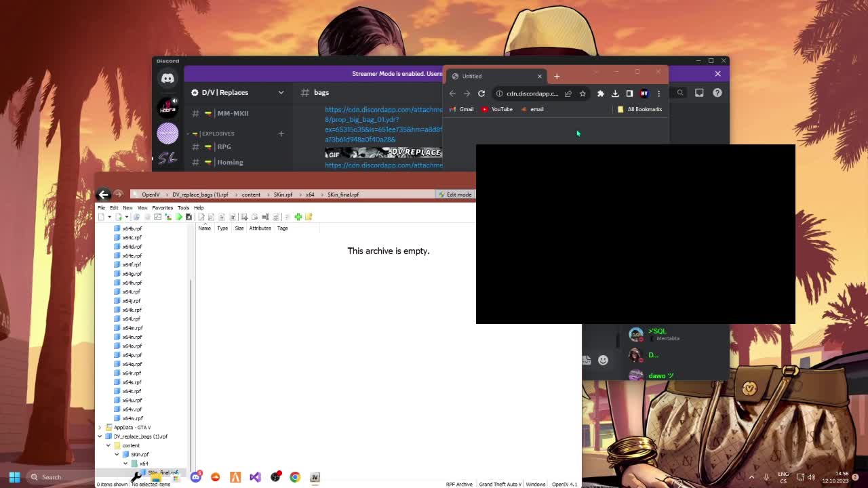The height and width of the screenshot is (488, 868).
Task: Open the Gmail bookmark in Chrome
Action: (x=462, y=109)
